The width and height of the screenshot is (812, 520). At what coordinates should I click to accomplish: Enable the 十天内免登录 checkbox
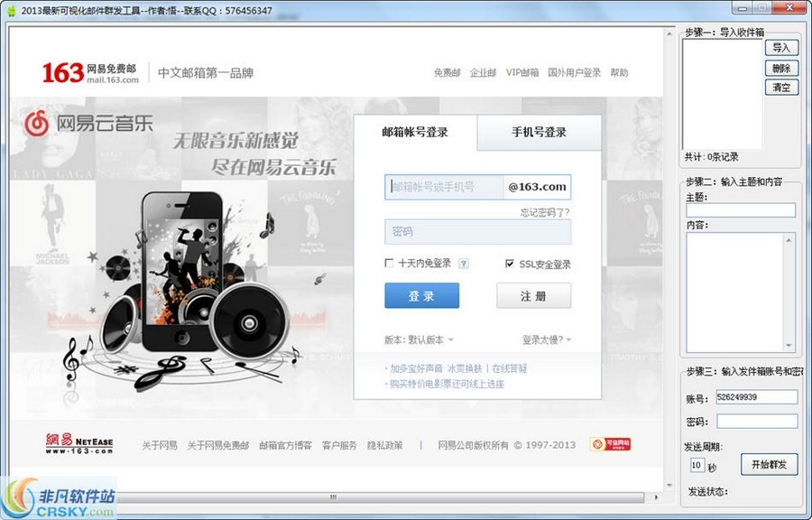pos(389,264)
